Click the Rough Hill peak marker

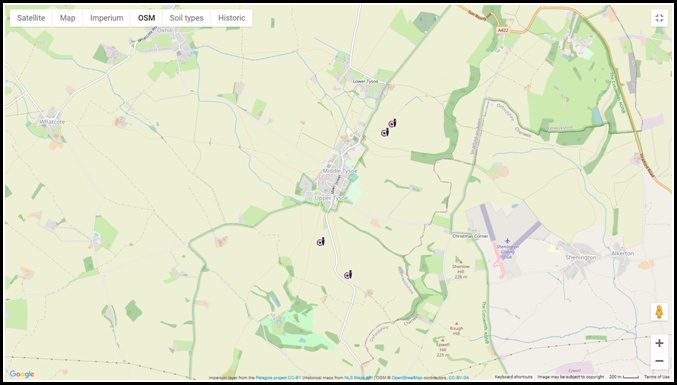pyautogui.click(x=456, y=323)
